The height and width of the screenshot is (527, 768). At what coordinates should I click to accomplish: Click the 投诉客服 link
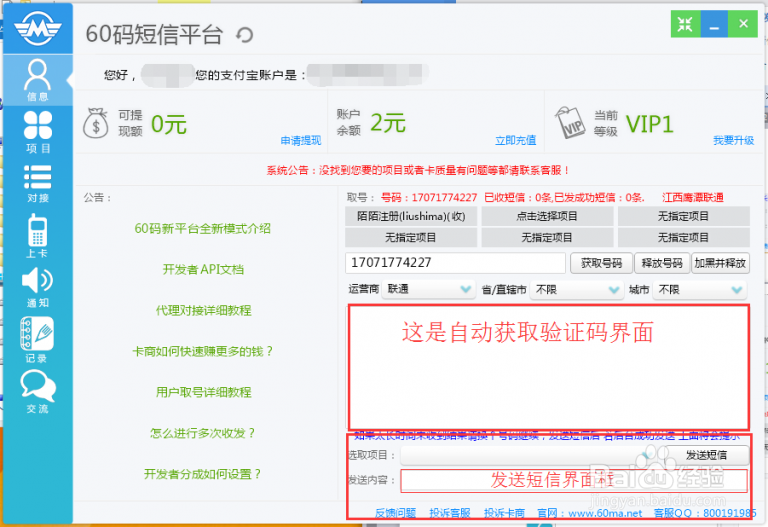(450, 513)
